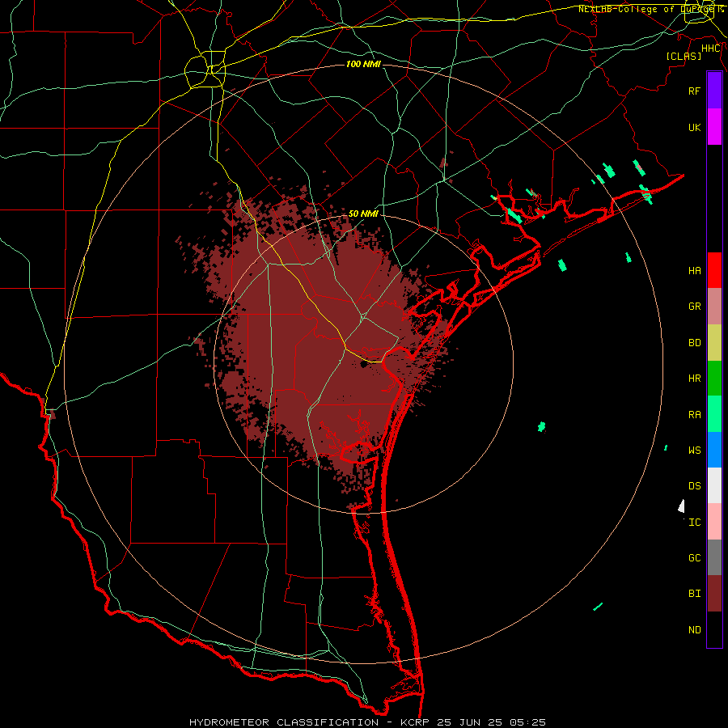Image resolution: width=728 pixels, height=728 pixels.
Task: Click the BI legend label
Action: (x=695, y=594)
